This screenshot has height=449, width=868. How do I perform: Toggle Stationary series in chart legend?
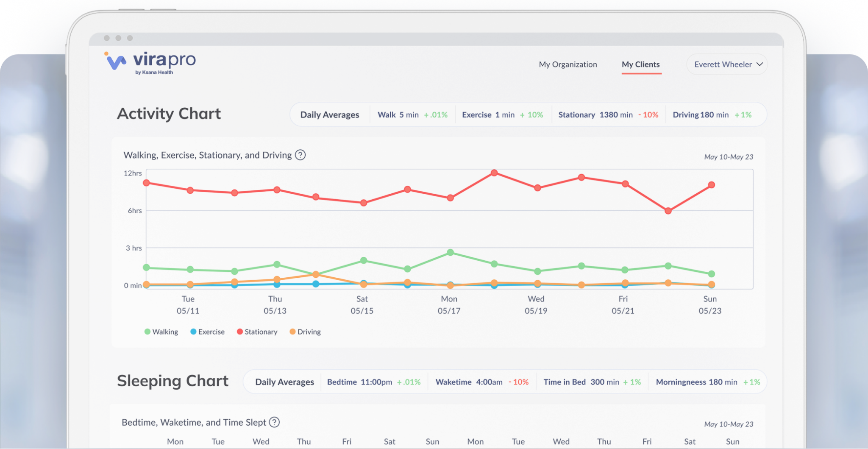(x=257, y=332)
